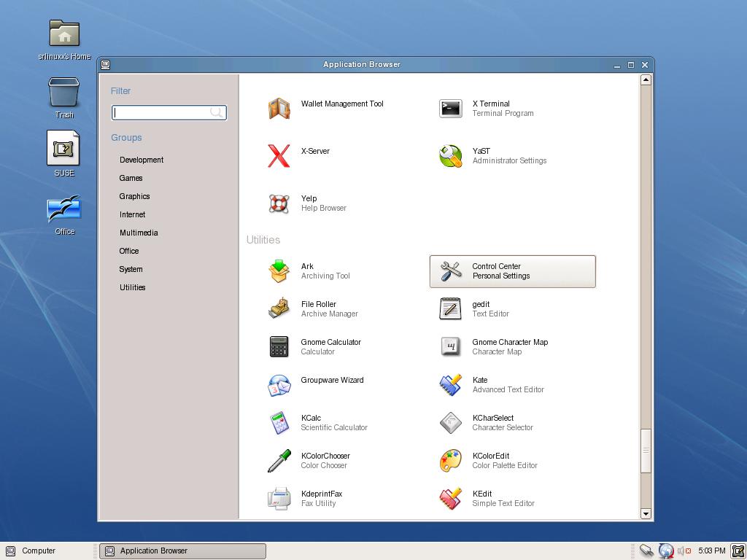Click the KColorChooser eyedropper icon
The height and width of the screenshot is (560, 747).
click(x=279, y=461)
